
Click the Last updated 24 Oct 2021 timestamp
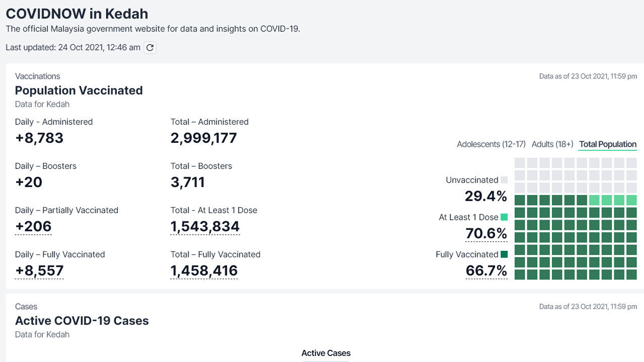(x=73, y=47)
